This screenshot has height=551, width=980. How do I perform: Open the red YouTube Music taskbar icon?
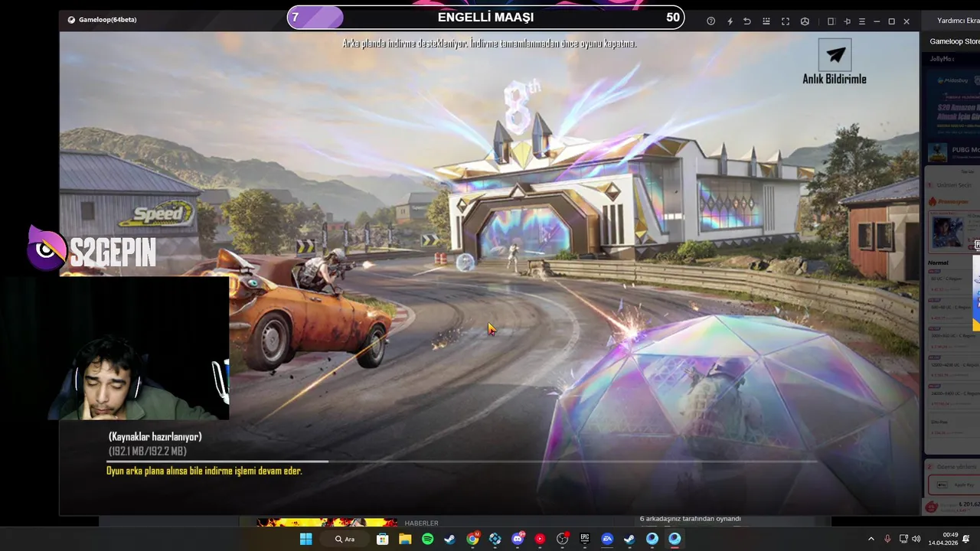coord(540,539)
